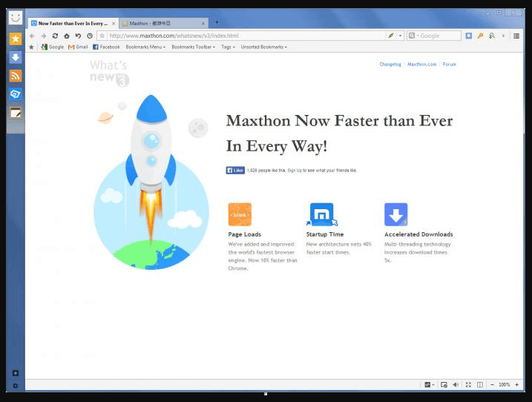The image size is (532, 402).
Task: Open the Maxthon.com link
Action: (x=421, y=64)
